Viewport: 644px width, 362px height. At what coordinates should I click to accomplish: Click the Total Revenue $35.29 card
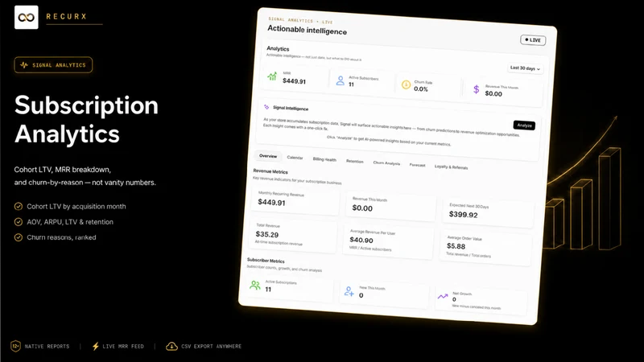pyautogui.click(x=292, y=235)
